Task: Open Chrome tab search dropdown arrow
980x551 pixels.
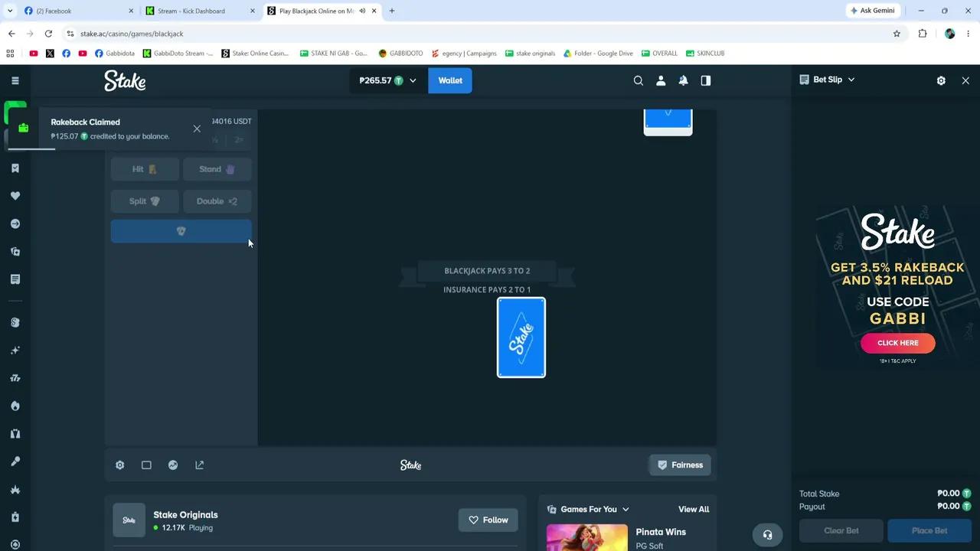Action: point(10,11)
